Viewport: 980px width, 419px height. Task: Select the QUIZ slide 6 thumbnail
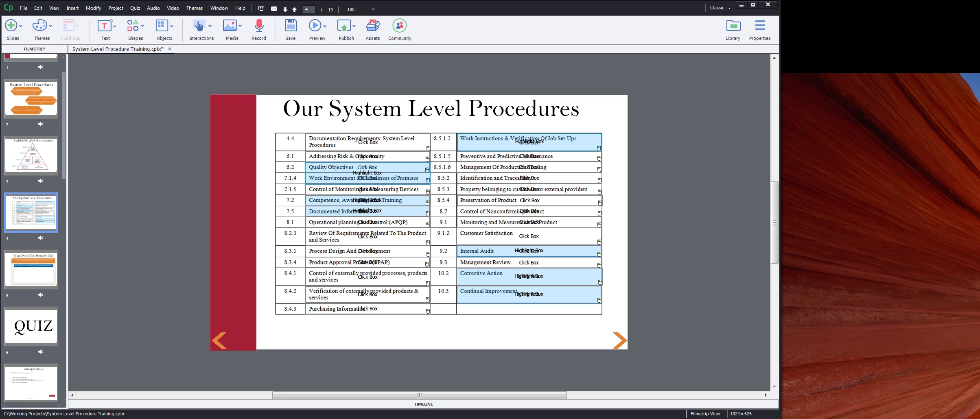[x=31, y=327]
